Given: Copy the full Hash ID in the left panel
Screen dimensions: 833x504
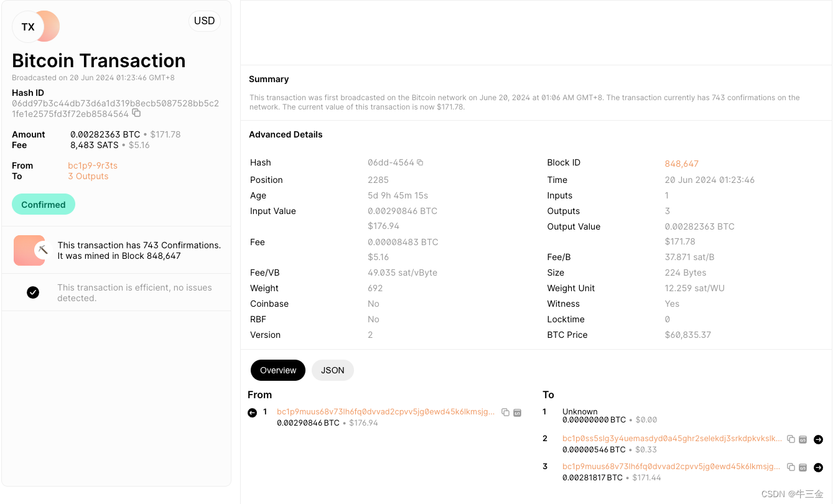Looking at the screenshot, I should click(x=136, y=113).
